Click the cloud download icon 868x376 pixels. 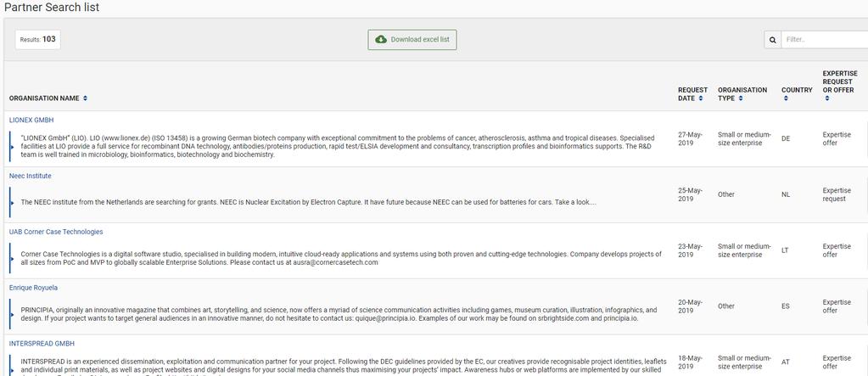381,40
